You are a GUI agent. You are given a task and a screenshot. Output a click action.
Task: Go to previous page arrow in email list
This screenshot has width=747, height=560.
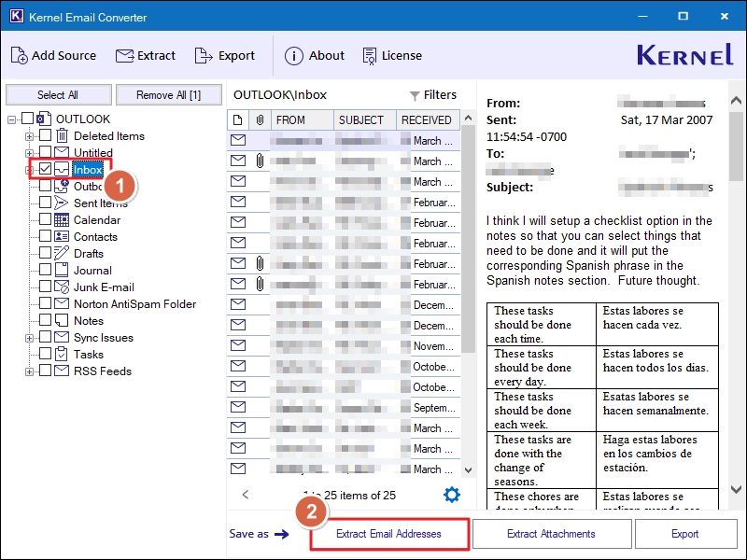(x=246, y=495)
